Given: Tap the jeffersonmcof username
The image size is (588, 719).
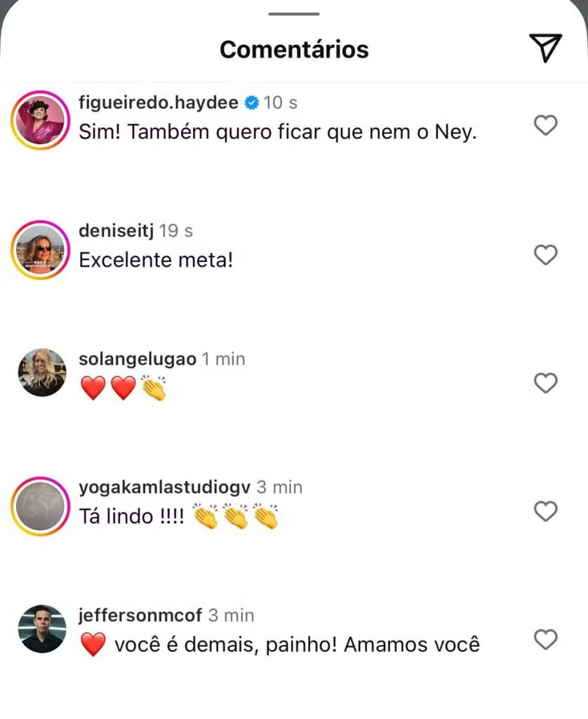Looking at the screenshot, I should point(140,616).
